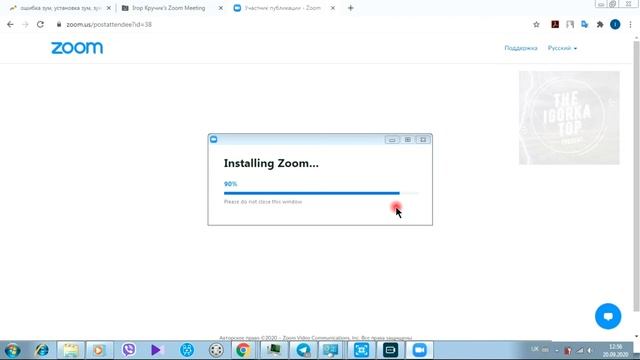Click the Installing Zoom heading text
This screenshot has width=640, height=360.
(271, 163)
